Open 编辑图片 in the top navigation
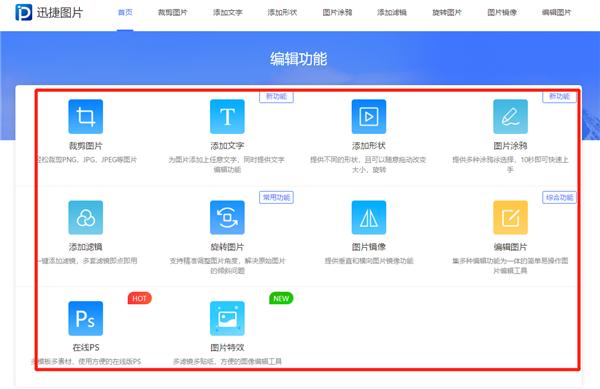Image resolution: width=600 pixels, height=389 pixels. pos(556,13)
